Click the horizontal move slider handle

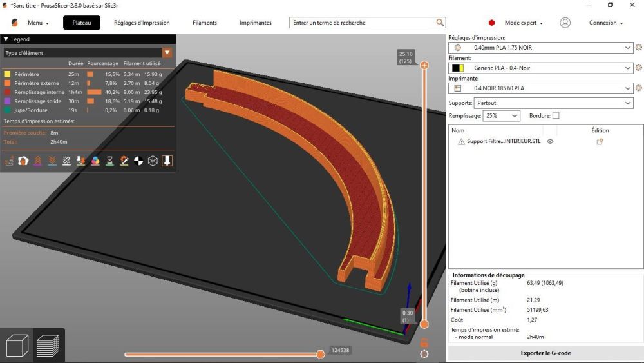tap(320, 354)
